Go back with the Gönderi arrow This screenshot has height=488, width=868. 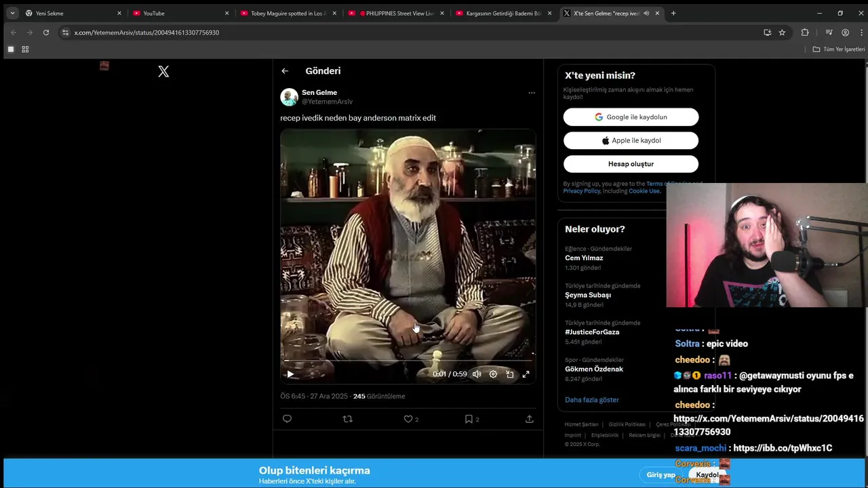click(x=285, y=71)
